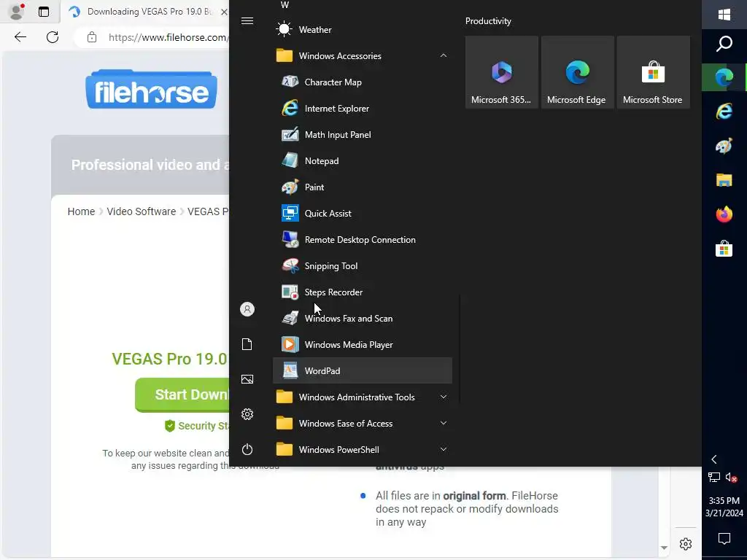Open taskbar Search magnifier

click(x=724, y=43)
